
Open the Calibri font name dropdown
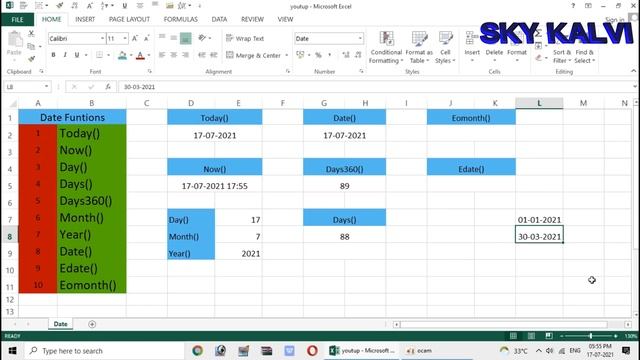(x=102, y=38)
